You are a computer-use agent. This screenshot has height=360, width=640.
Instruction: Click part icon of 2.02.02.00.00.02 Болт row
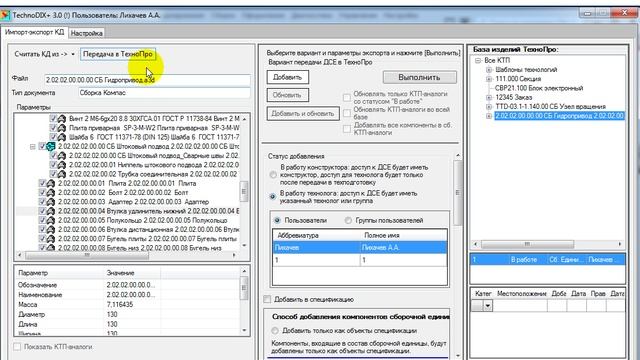coord(51,192)
